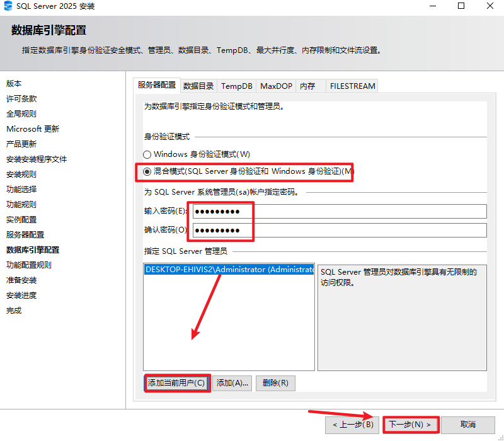
Task: Open 功能选择 in the left sidebar
Action: tap(23, 189)
